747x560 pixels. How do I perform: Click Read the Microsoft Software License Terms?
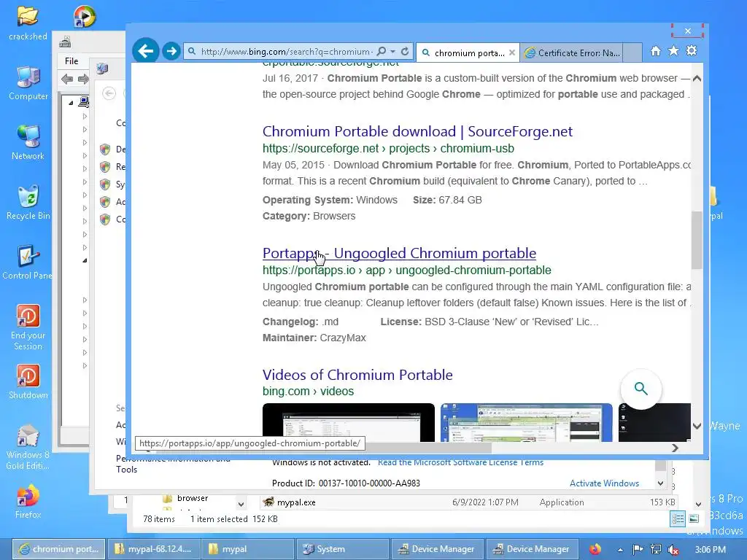point(460,462)
